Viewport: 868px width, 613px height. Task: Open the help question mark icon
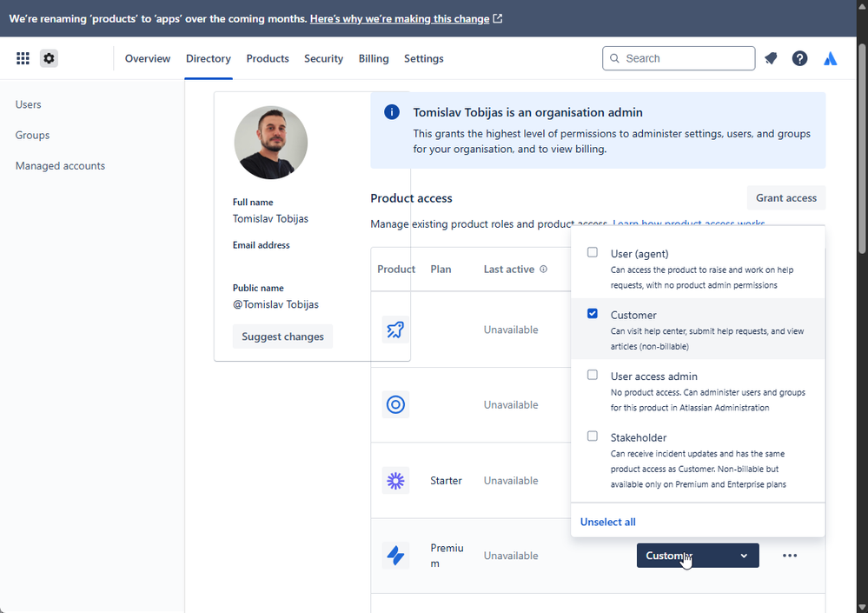(x=799, y=58)
